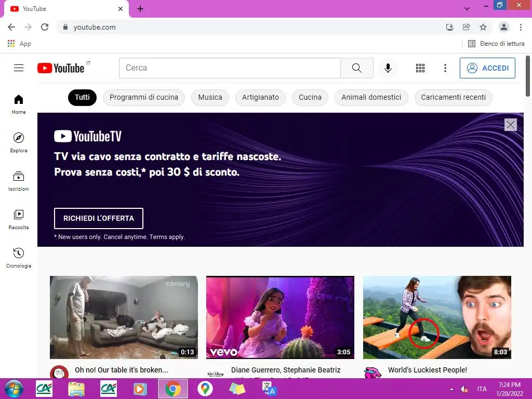The width and height of the screenshot is (532, 399).
Task: Click the YouTube logo
Action: click(61, 68)
